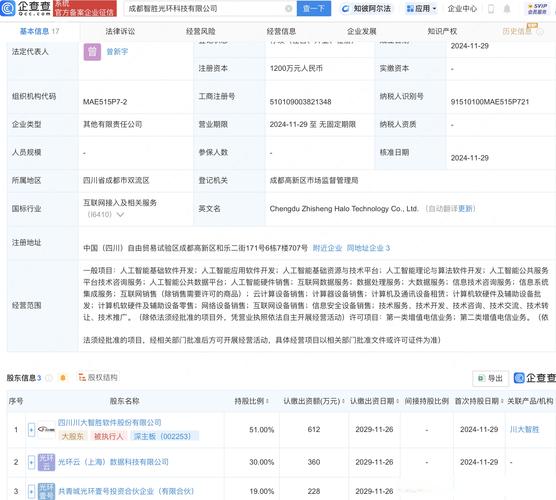Click the 查一下 search button
This screenshot has width=556, height=500.
tap(313, 8)
